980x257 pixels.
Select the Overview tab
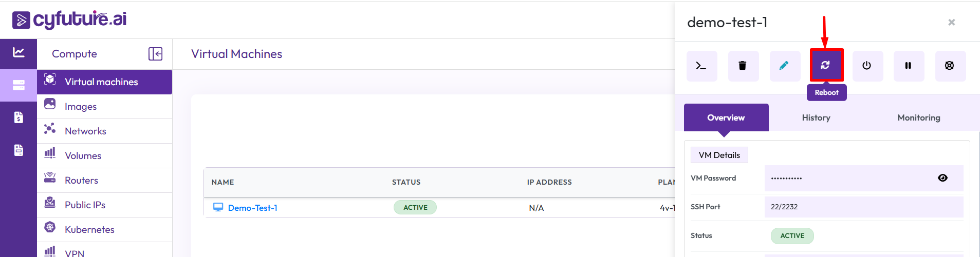tap(726, 117)
